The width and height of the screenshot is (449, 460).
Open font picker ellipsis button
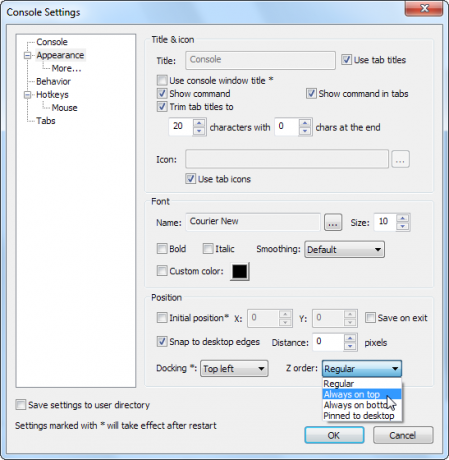(333, 222)
